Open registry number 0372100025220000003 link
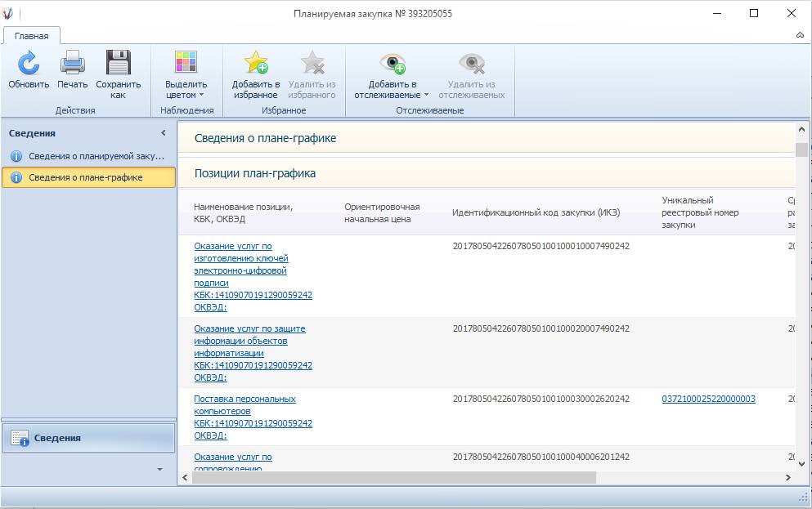The image size is (812, 509). 708,399
